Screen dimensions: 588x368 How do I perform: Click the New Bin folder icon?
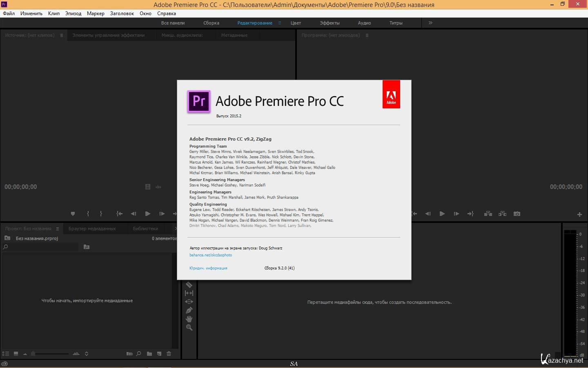[x=149, y=354]
